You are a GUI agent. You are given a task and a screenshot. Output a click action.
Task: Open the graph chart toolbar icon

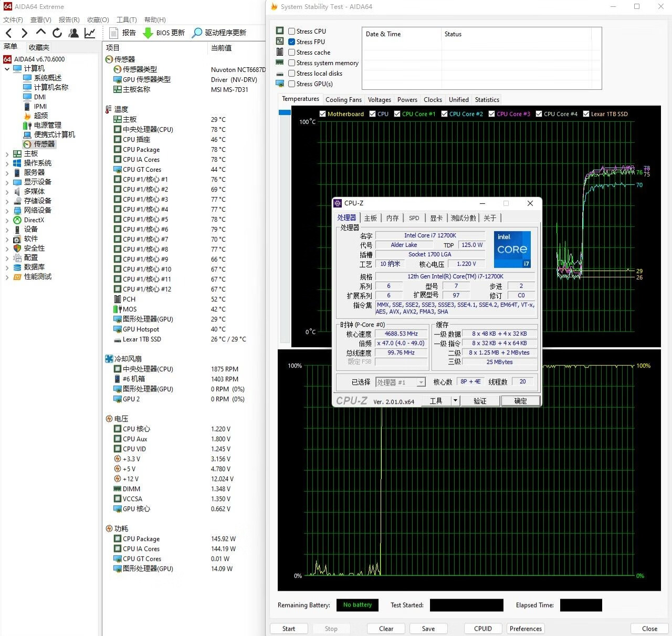pos(90,33)
